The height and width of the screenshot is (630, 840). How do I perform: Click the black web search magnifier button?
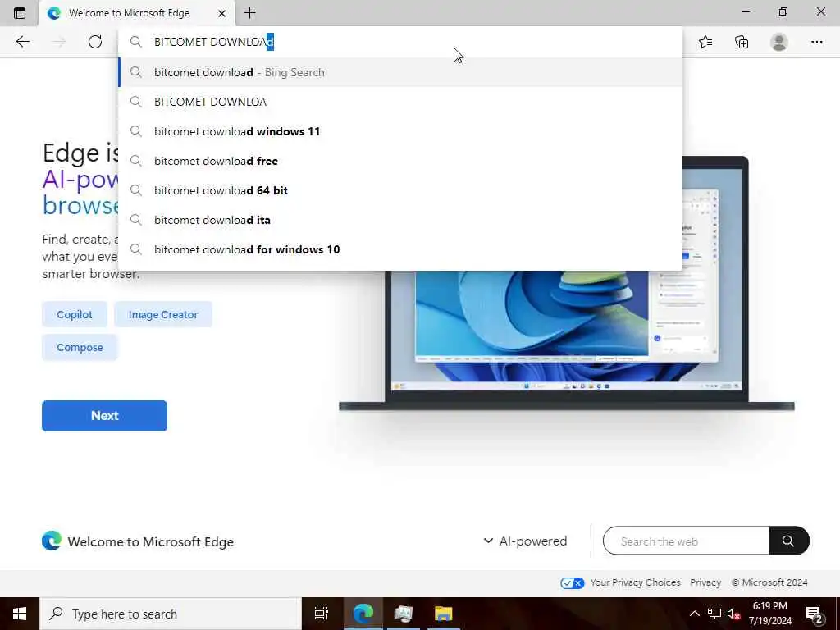click(x=788, y=541)
